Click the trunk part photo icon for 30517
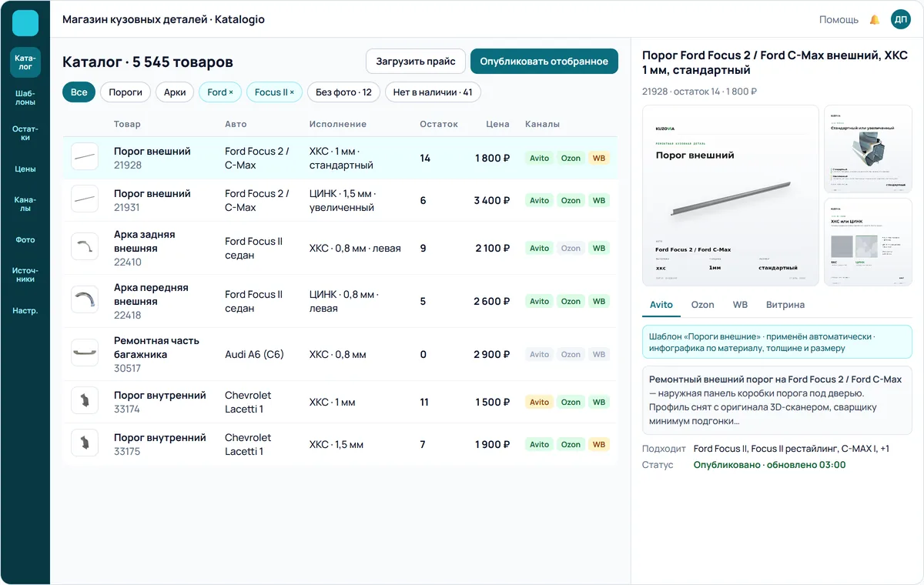924x585 pixels. (85, 353)
